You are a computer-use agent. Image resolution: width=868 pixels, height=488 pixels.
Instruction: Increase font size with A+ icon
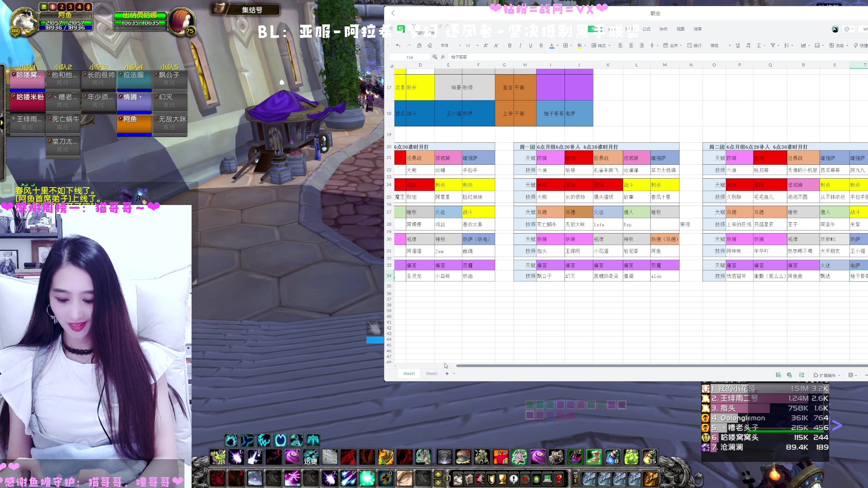click(x=486, y=45)
